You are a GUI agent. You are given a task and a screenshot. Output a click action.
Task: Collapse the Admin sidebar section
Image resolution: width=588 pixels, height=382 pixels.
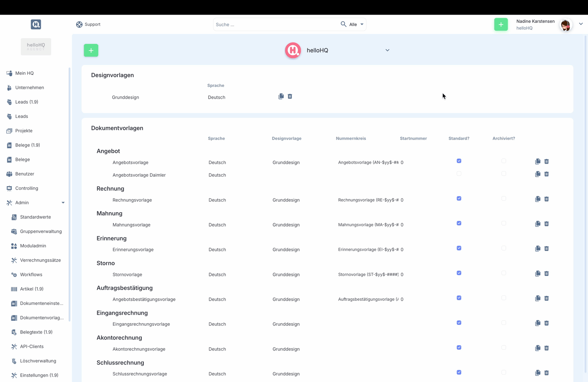pyautogui.click(x=63, y=203)
